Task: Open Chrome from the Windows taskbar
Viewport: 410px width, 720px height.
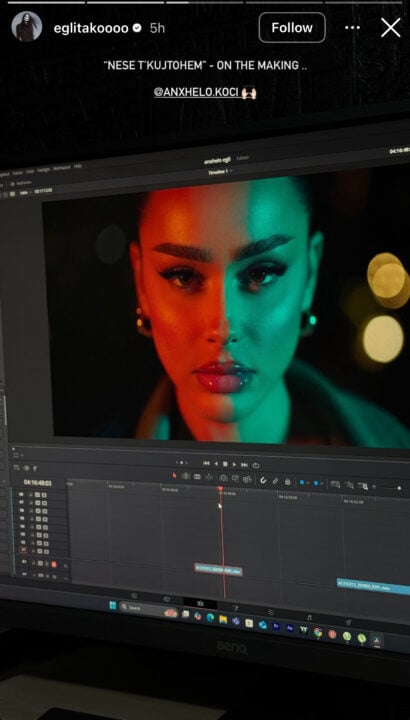Action: click(x=317, y=632)
